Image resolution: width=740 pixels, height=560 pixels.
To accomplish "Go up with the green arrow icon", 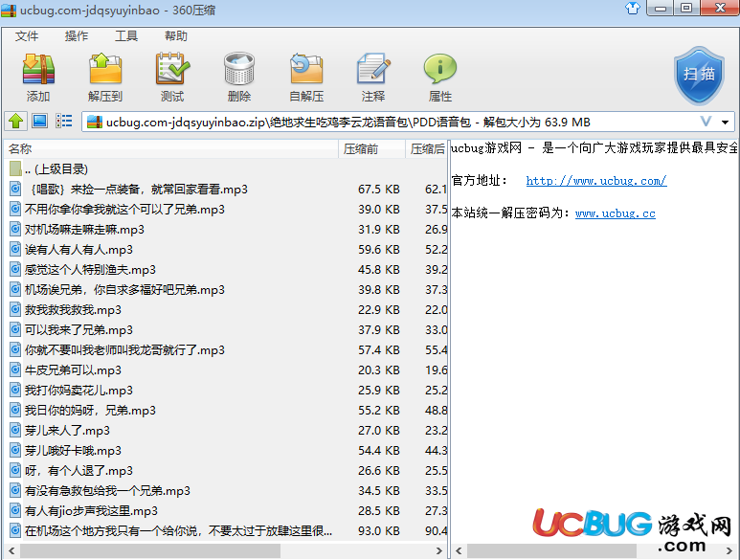I will 16,122.
